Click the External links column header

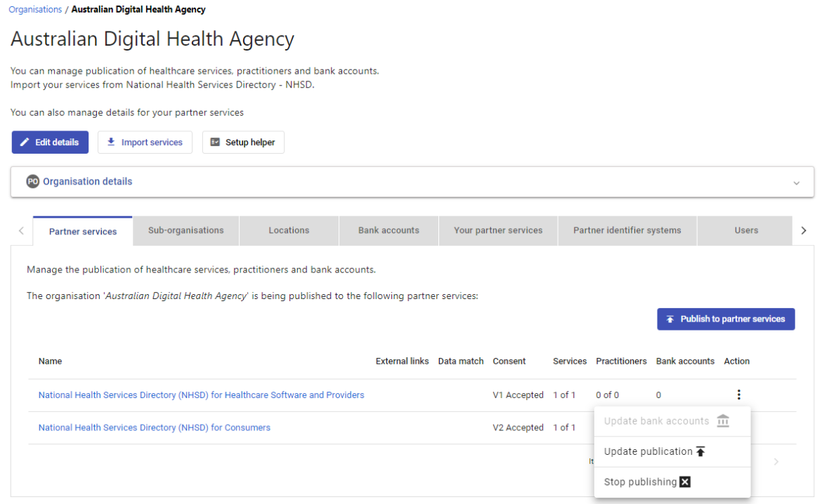click(403, 362)
